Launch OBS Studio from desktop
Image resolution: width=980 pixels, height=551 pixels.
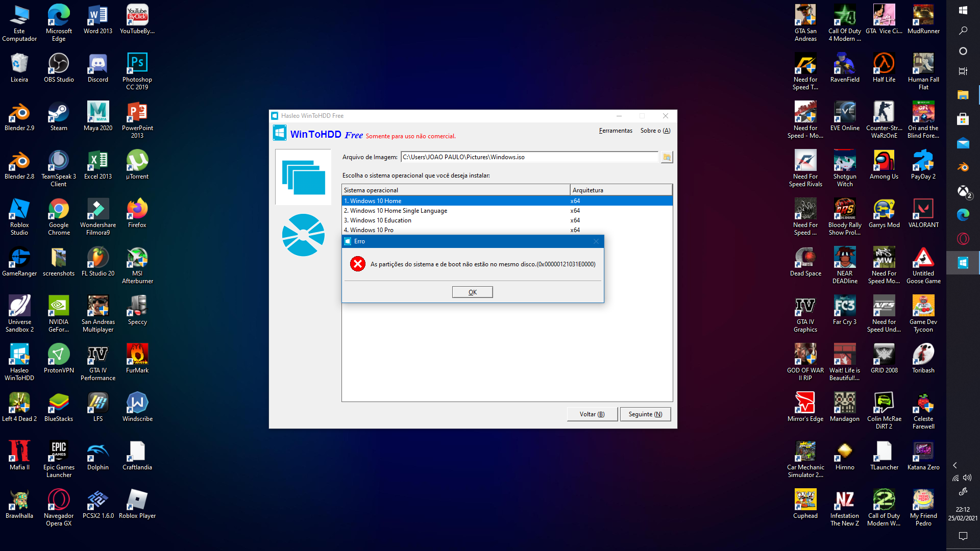point(59,68)
